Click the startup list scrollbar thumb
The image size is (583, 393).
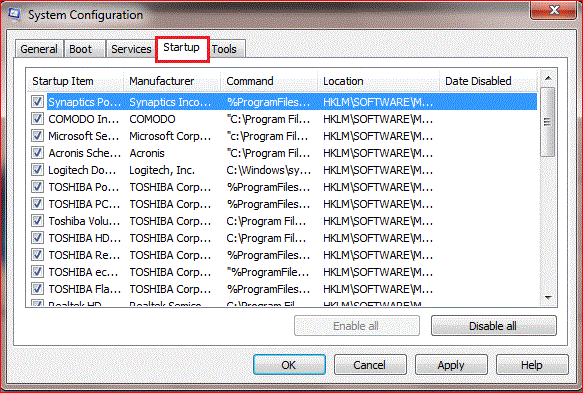[x=548, y=122]
